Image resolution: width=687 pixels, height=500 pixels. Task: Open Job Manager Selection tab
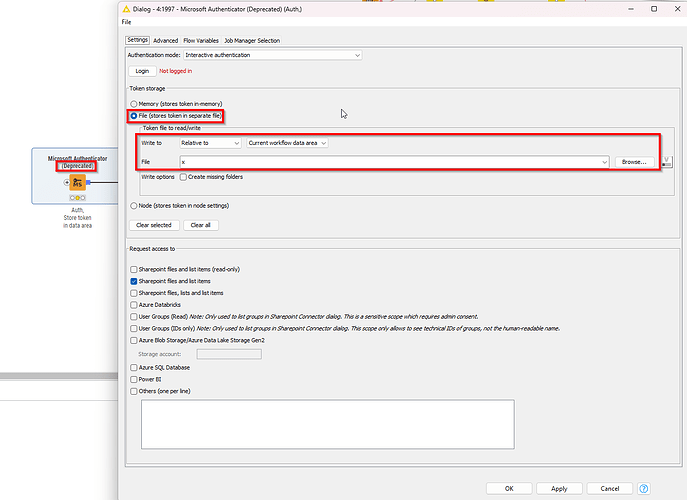[252, 40]
